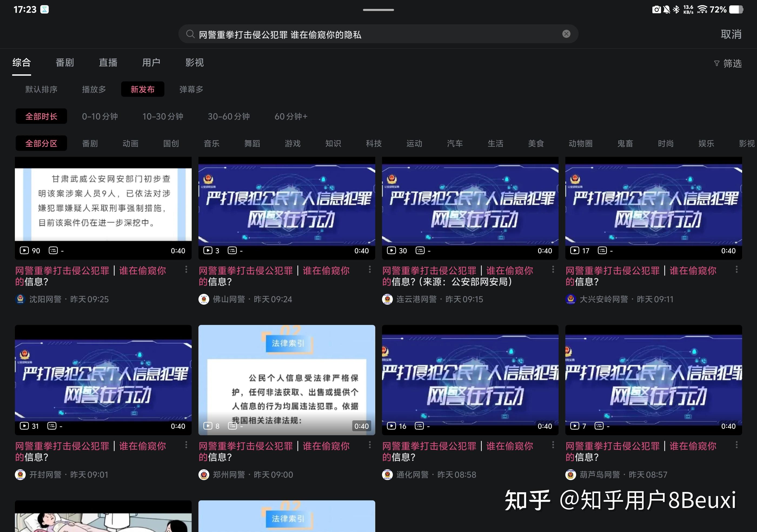The width and height of the screenshot is (757, 532).
Task: Open 连云港网警 avatar icon
Action: click(387, 299)
